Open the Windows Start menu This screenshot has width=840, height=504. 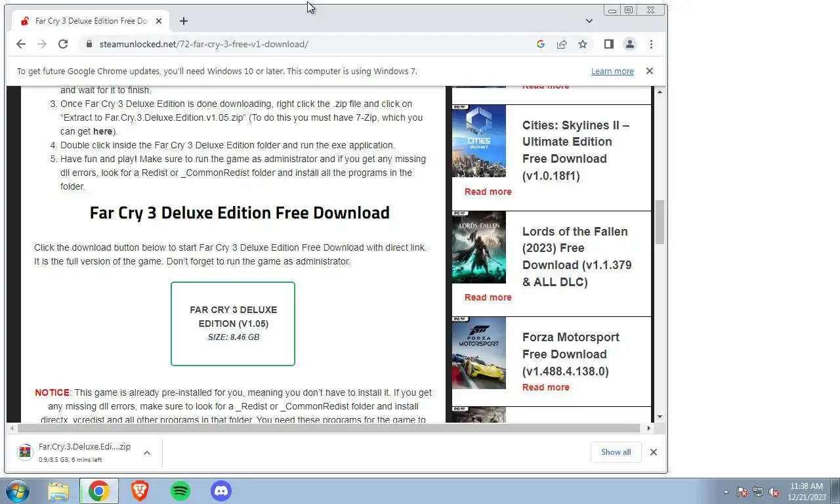(x=16, y=491)
